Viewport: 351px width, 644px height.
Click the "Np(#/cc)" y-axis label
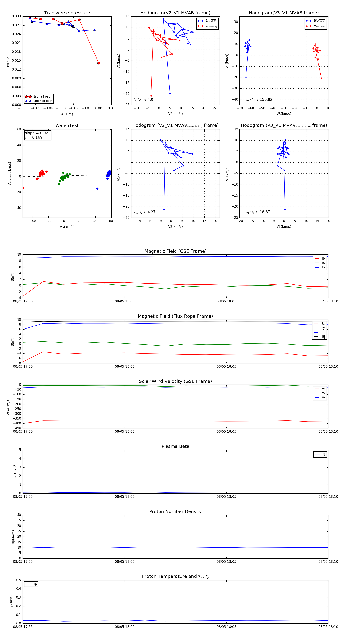click(x=13, y=537)
